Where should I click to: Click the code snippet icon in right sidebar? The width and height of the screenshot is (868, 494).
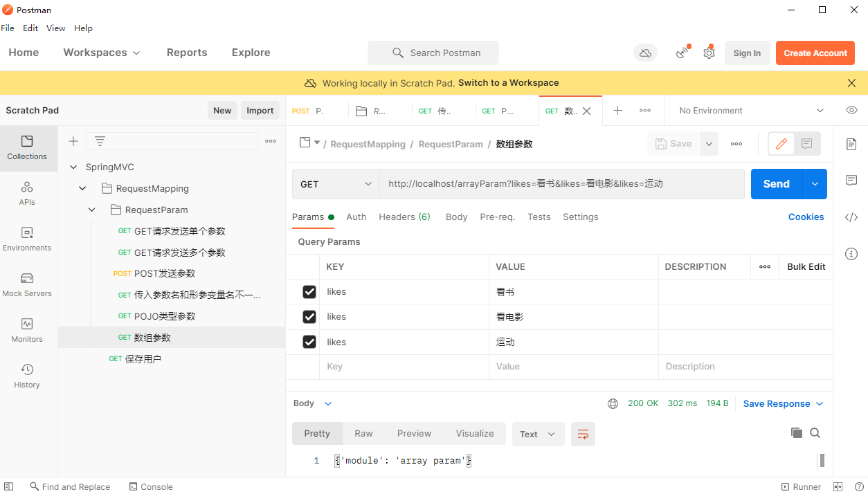click(x=851, y=217)
